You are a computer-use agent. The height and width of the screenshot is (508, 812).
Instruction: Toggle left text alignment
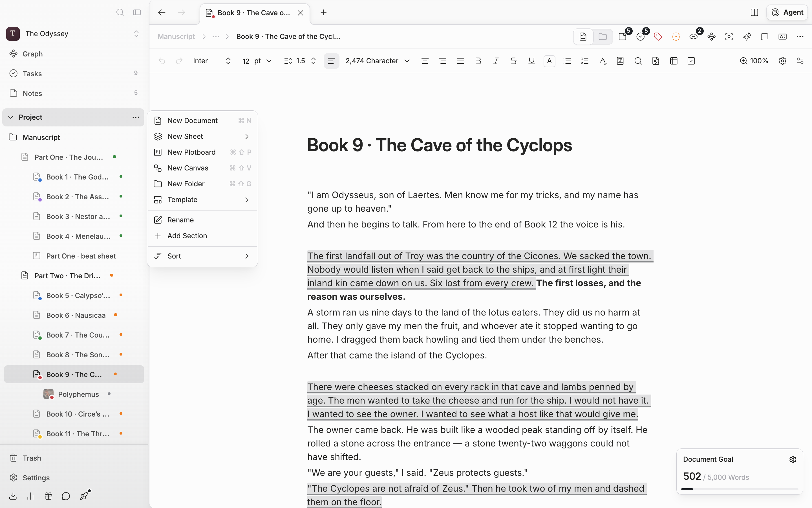(x=332, y=61)
